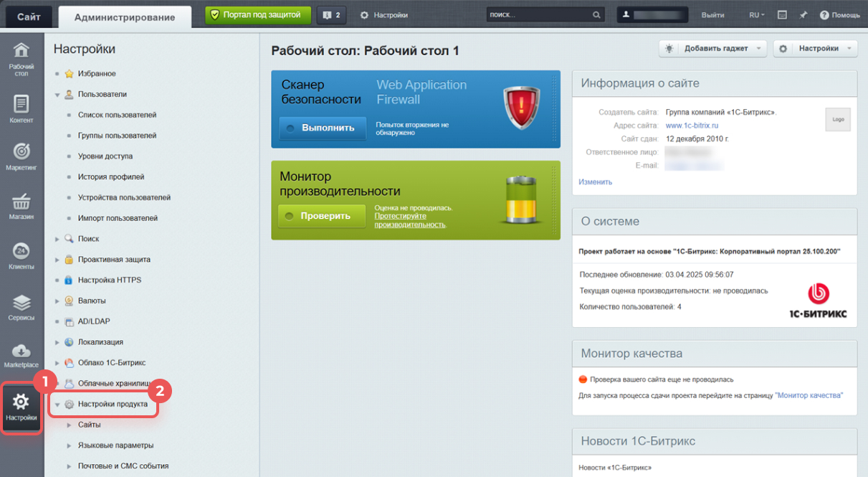Open the desktop Настройки dropdown button
Image resolution: width=868 pixels, height=477 pixels.
pos(816,48)
